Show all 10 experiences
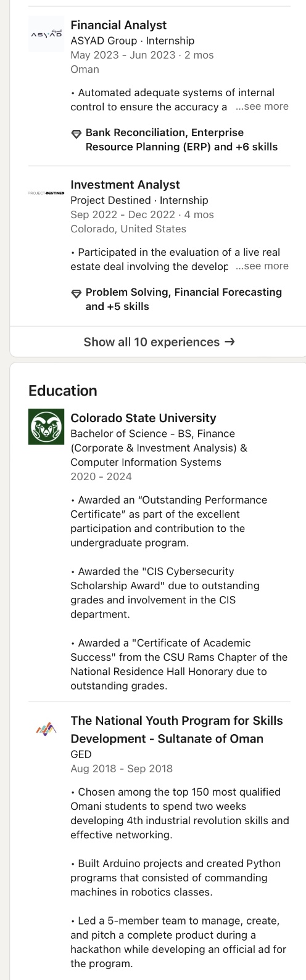 (159, 342)
